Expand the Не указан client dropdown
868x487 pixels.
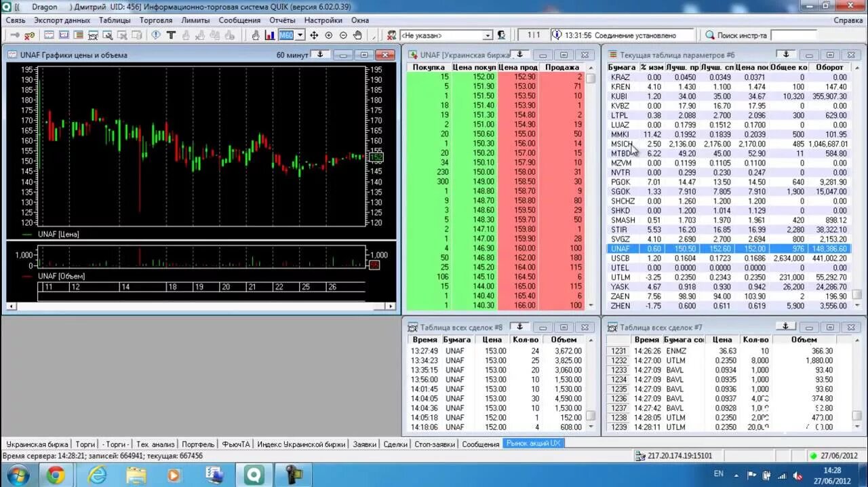point(488,35)
